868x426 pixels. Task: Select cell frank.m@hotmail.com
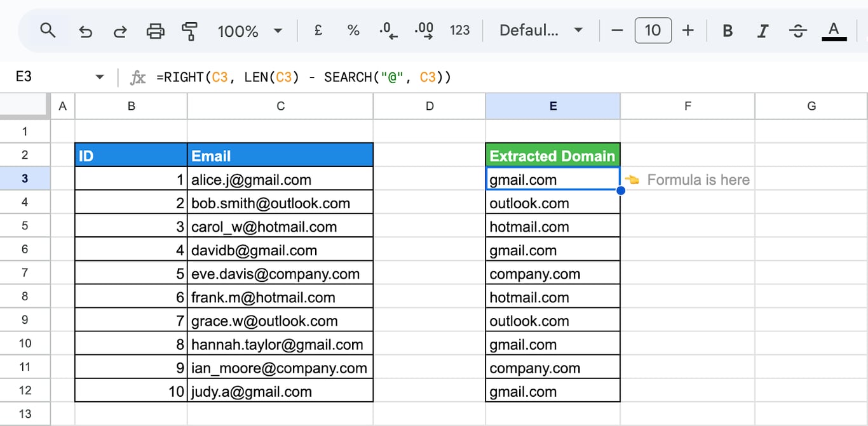[280, 296]
